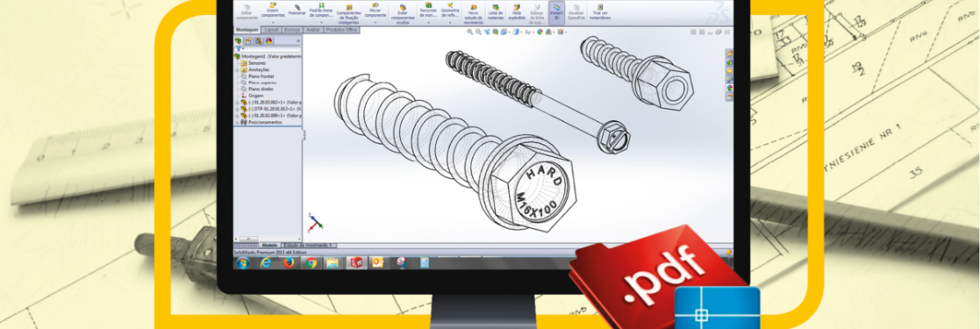Image resolution: width=980 pixels, height=329 pixels.
Task: Open the ConfigurationManager tab icon
Action: [x=258, y=40]
